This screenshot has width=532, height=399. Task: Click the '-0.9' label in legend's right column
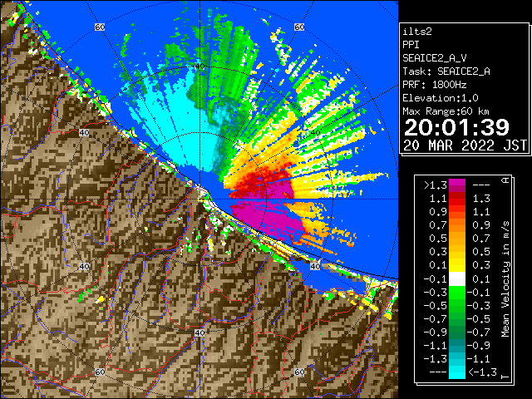(479, 346)
